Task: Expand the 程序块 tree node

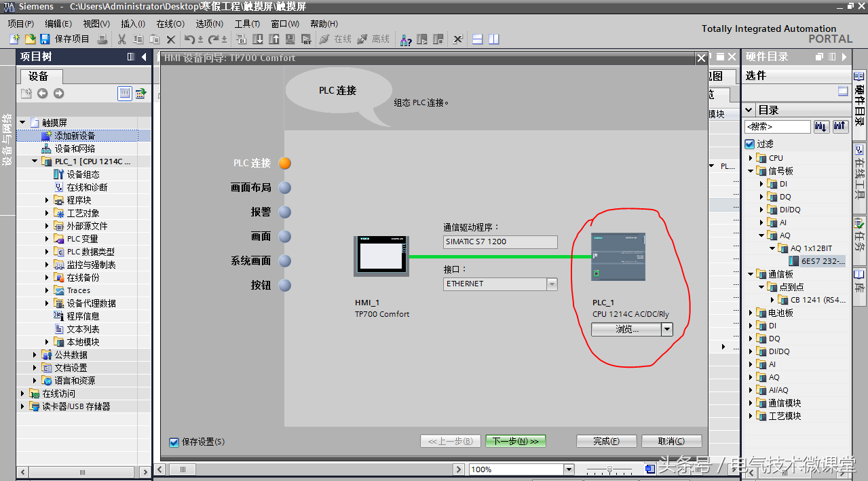Action: pyautogui.click(x=48, y=200)
